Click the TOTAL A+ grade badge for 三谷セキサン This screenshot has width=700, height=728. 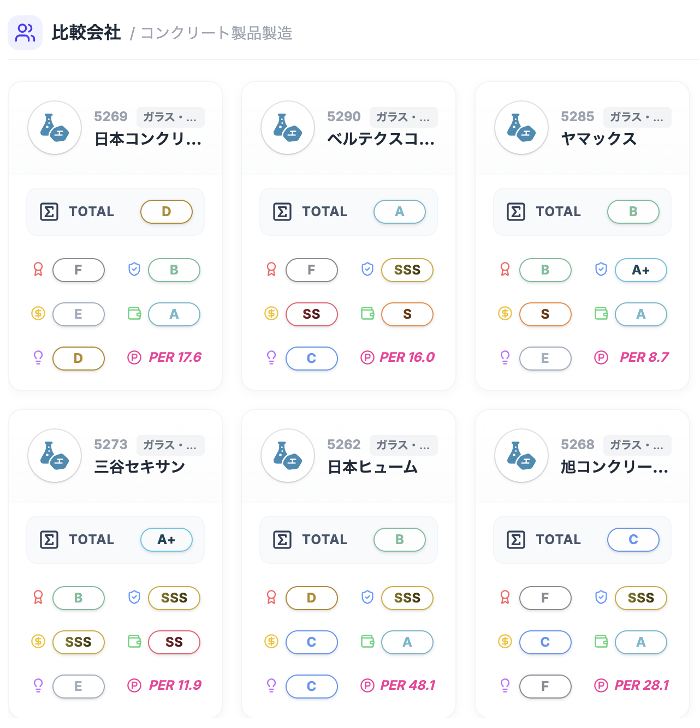(x=167, y=540)
